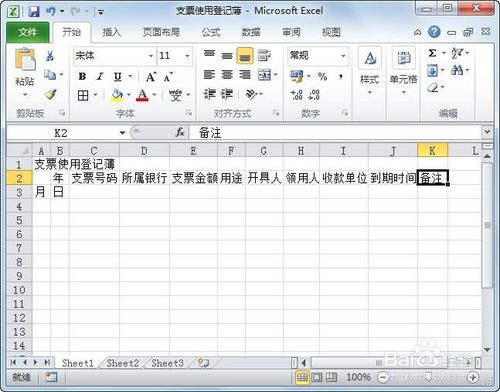Increase decimal places
500x392 pixels.
[297, 95]
